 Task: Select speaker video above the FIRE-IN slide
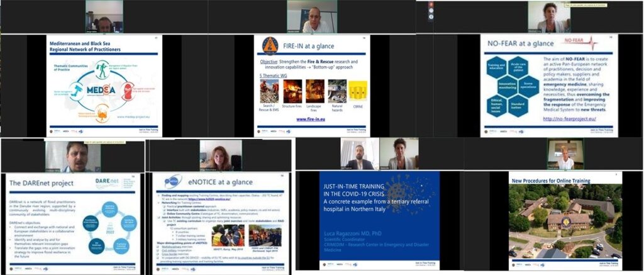click(x=312, y=17)
